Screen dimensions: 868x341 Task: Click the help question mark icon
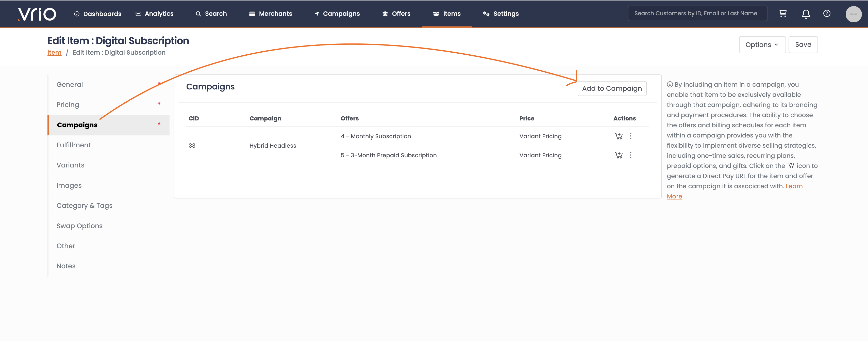coord(827,13)
